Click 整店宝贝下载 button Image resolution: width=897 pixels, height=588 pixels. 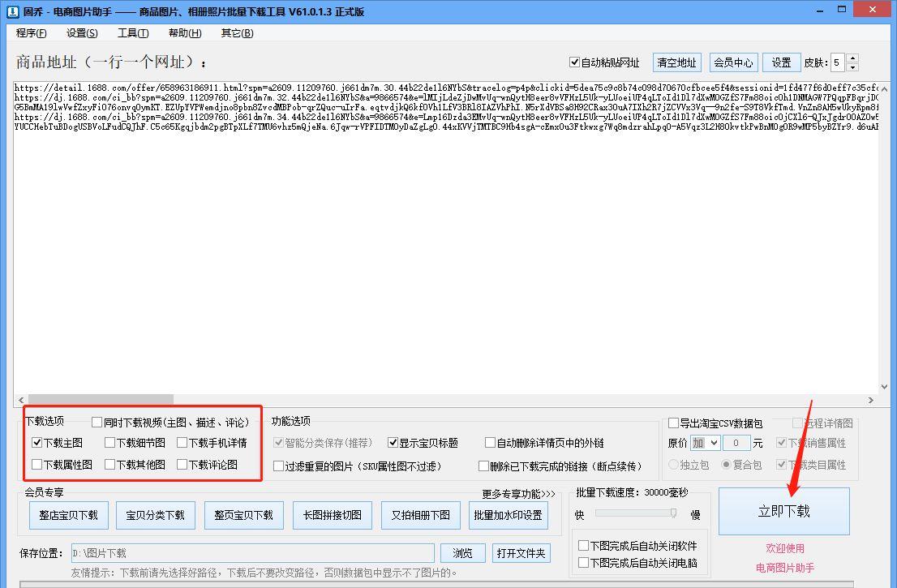coord(68,515)
